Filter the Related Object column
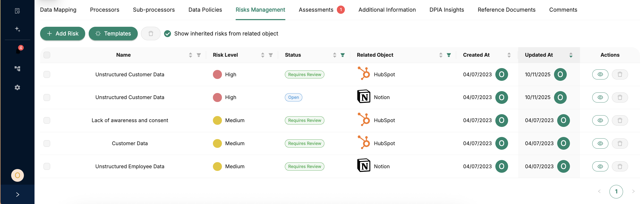644x204 pixels. (x=449, y=55)
